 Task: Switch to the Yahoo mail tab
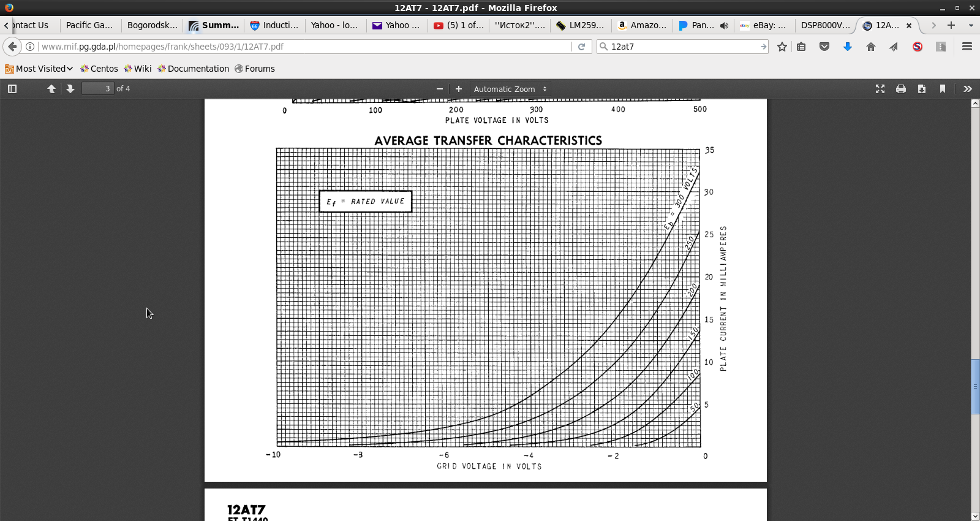396,25
